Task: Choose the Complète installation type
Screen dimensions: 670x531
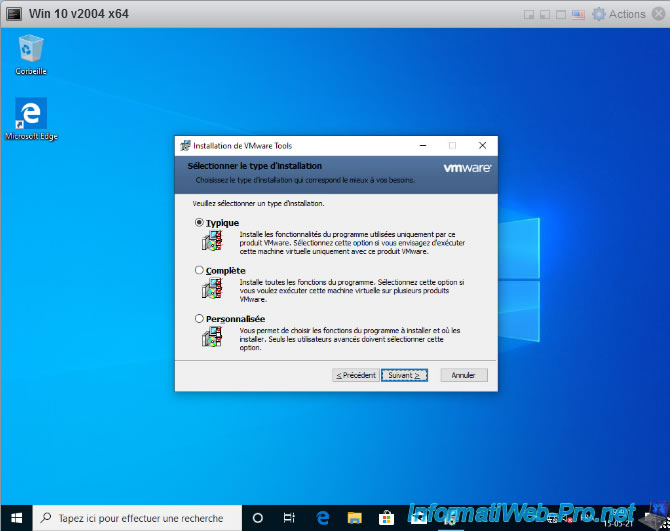Action: click(x=199, y=270)
